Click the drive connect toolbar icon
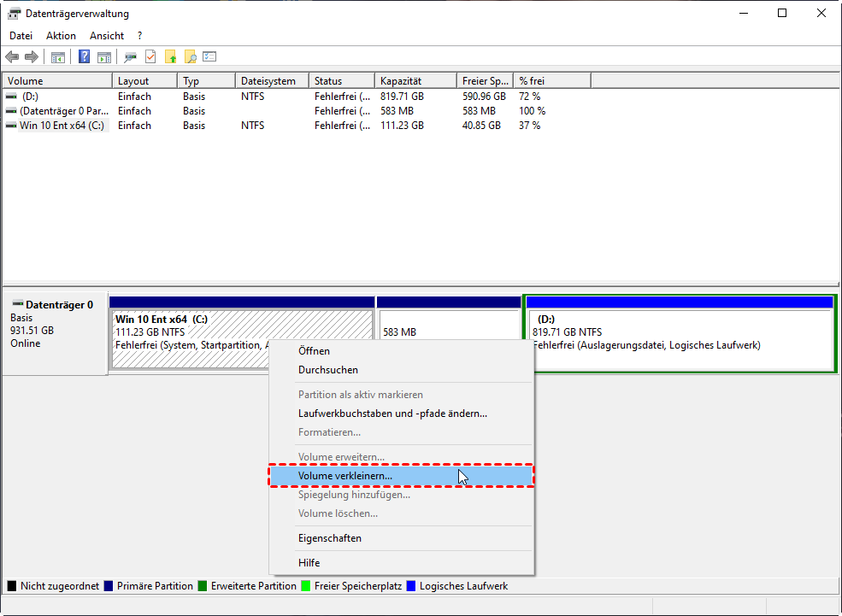This screenshot has width=842, height=616. click(x=130, y=57)
